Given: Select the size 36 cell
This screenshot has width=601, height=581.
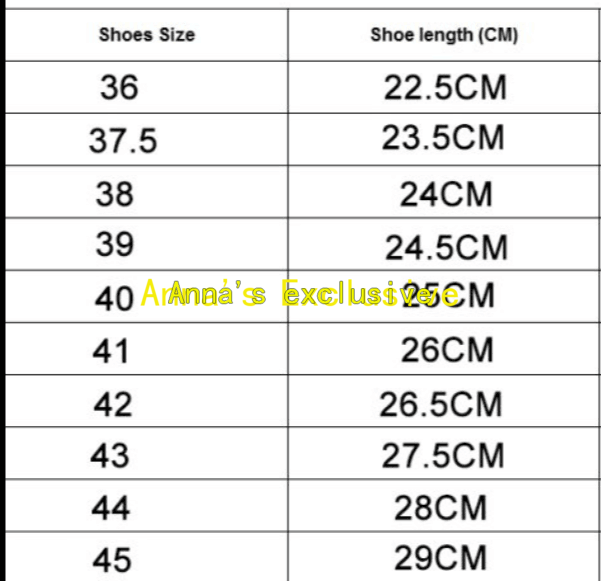Looking at the screenshot, I should 119,88.
